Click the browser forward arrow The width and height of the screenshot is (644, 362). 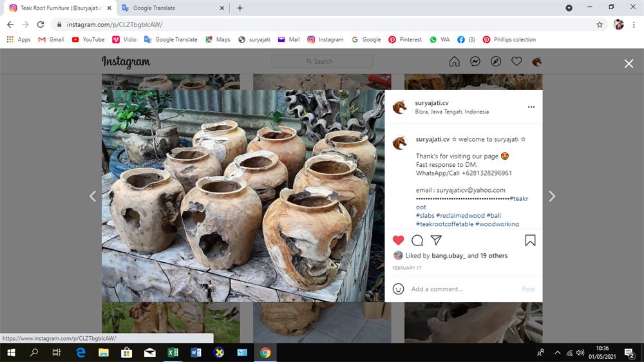point(26,24)
